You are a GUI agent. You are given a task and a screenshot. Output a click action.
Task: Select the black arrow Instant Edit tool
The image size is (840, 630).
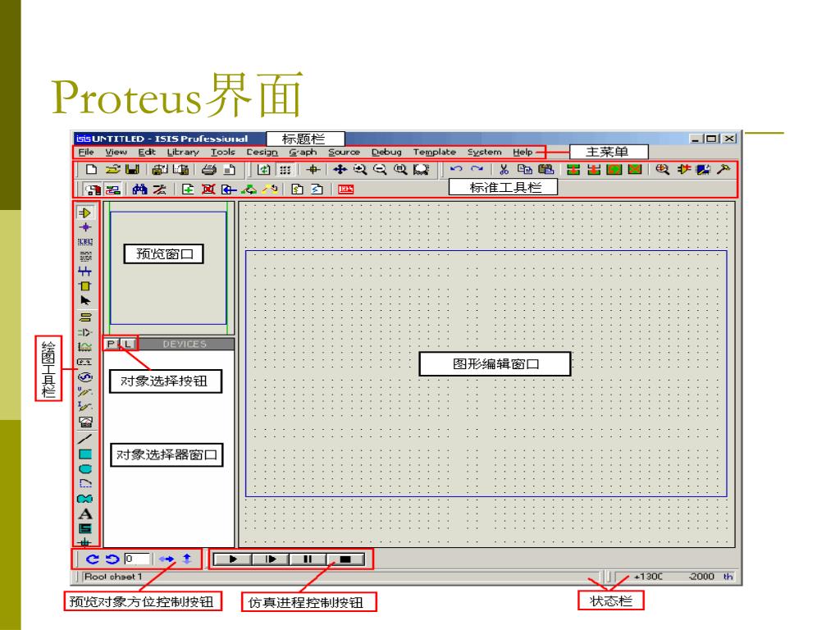coord(85,300)
